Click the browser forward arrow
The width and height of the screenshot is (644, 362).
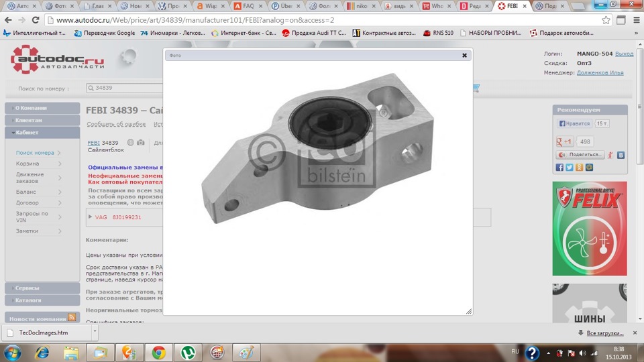click(21, 19)
